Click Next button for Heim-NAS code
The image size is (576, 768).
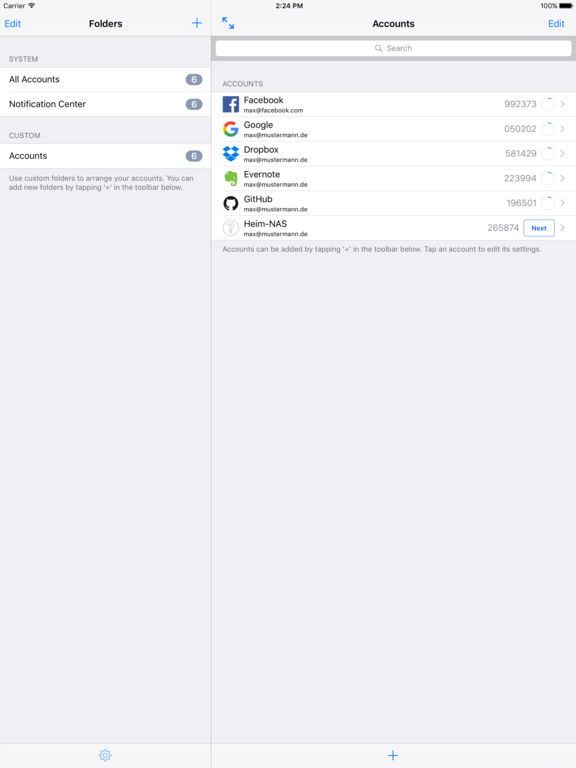(x=539, y=228)
